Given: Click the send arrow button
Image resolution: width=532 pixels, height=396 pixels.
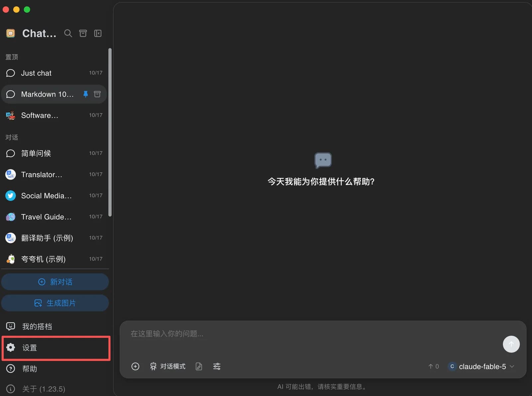Looking at the screenshot, I should tap(511, 344).
